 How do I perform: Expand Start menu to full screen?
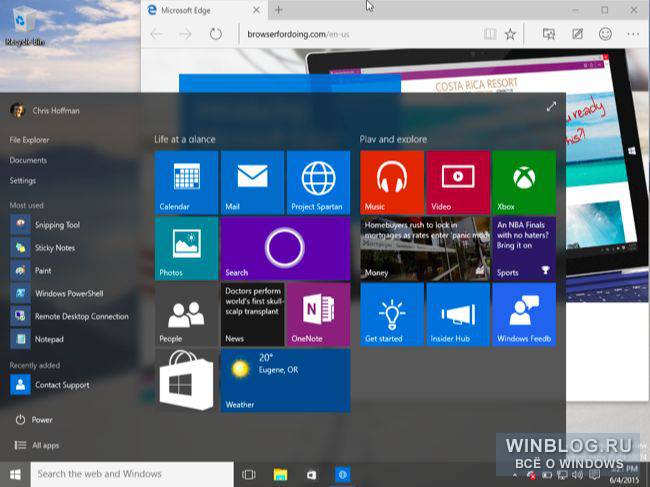(551, 107)
